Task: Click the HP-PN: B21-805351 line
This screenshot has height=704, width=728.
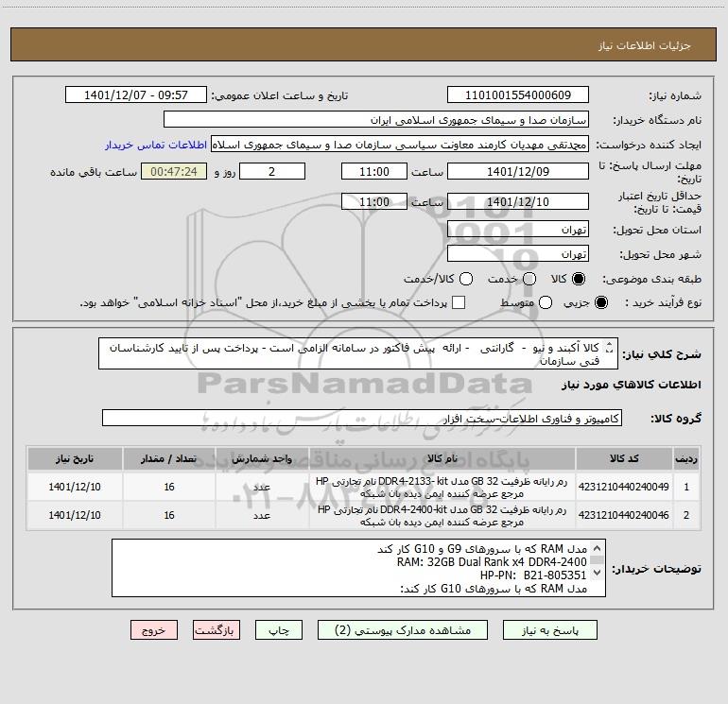Action: click(533, 575)
